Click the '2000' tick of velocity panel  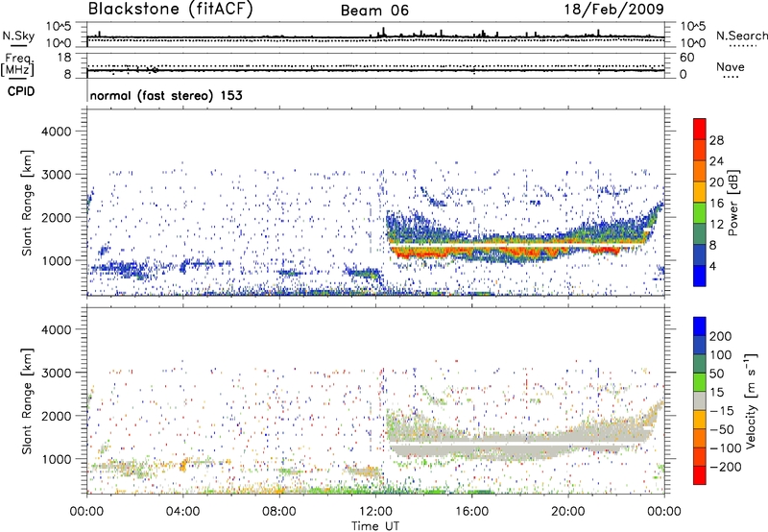click(x=56, y=416)
